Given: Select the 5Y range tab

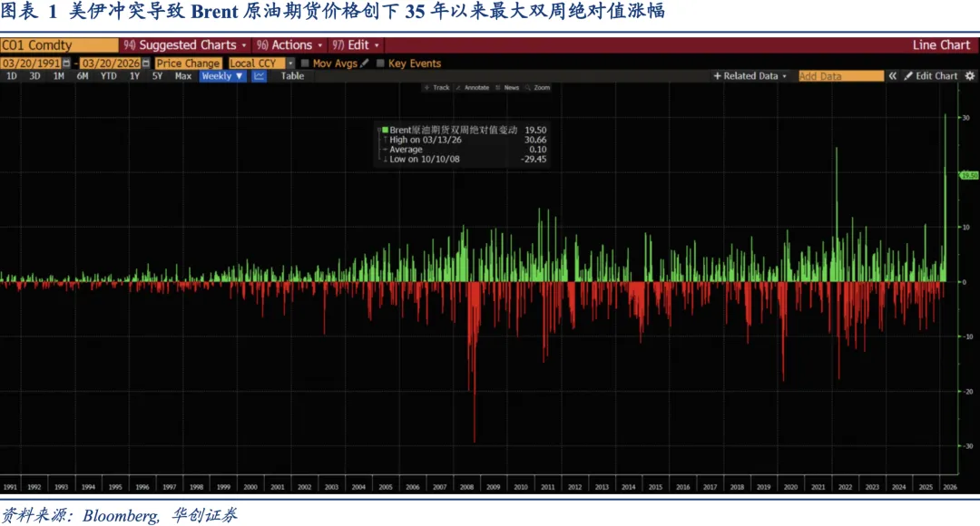Looking at the screenshot, I should (x=157, y=76).
